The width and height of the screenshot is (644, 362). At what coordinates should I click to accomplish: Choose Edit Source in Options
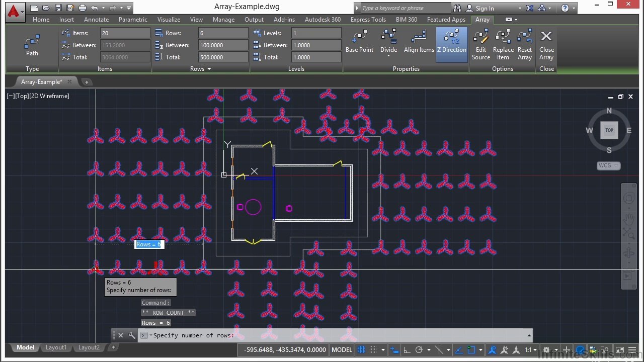(x=481, y=44)
